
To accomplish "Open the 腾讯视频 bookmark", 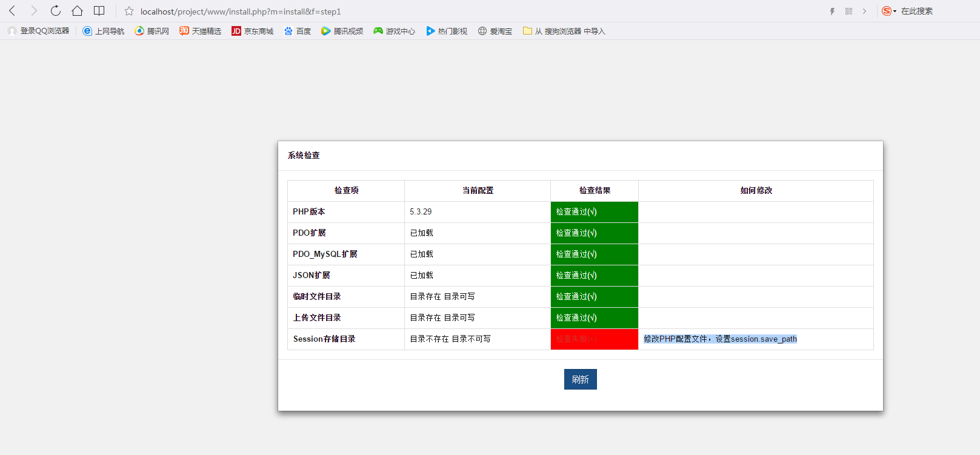I will tap(342, 31).
